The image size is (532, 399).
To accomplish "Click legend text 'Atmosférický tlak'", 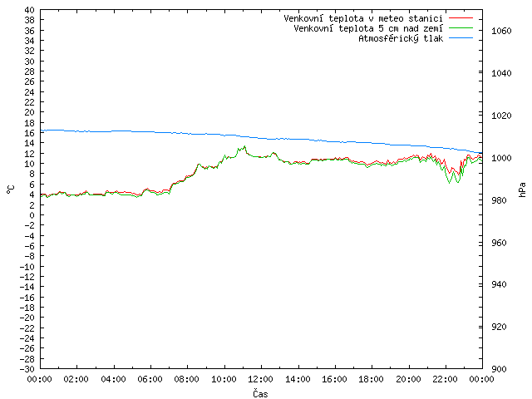I will point(401,39).
